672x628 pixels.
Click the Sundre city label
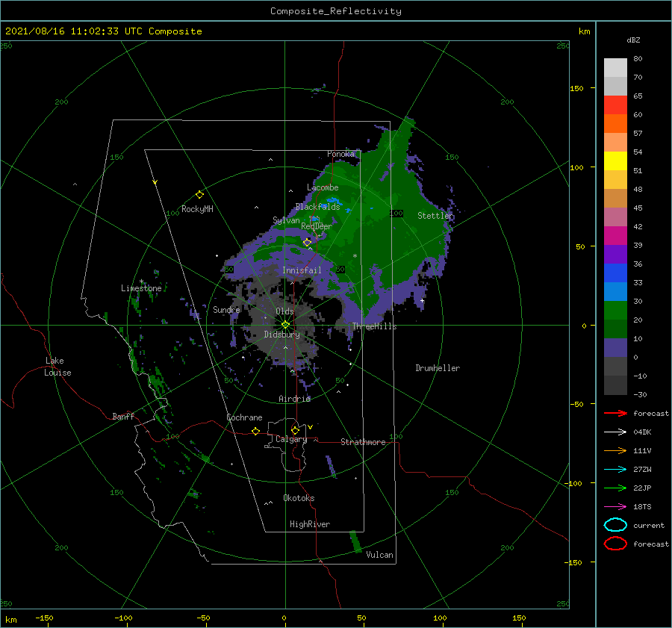(226, 309)
